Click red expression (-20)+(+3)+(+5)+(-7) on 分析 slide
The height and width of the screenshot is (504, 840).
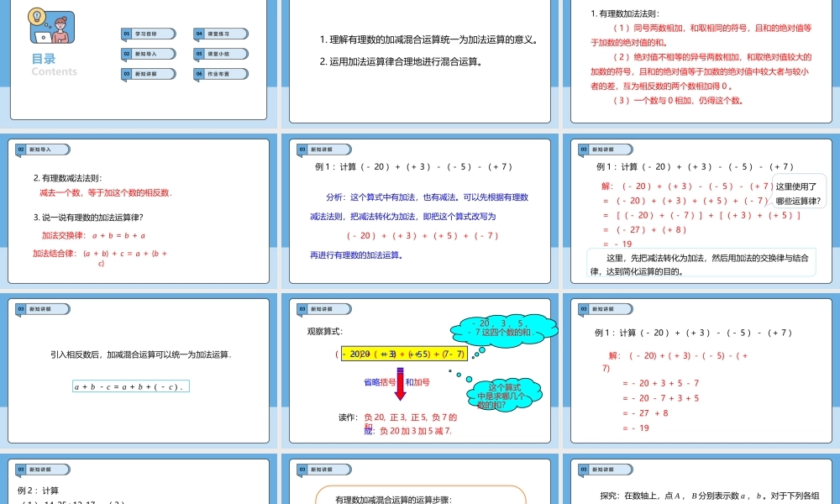(423, 236)
